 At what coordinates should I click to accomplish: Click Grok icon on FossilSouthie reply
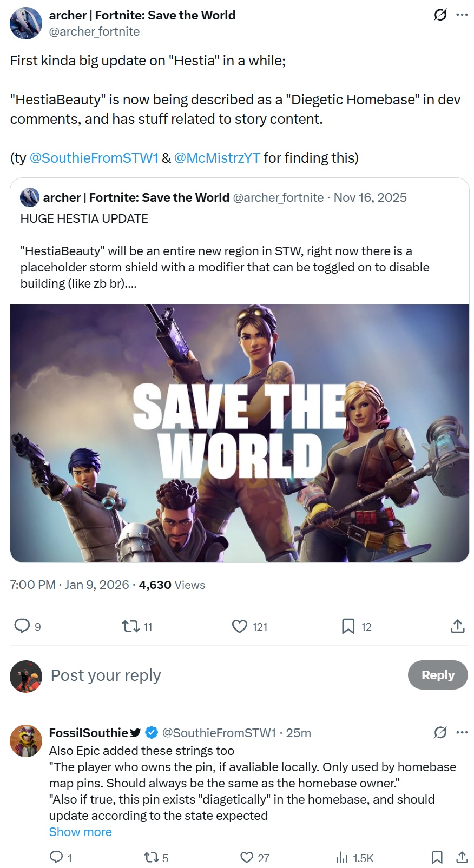click(440, 732)
